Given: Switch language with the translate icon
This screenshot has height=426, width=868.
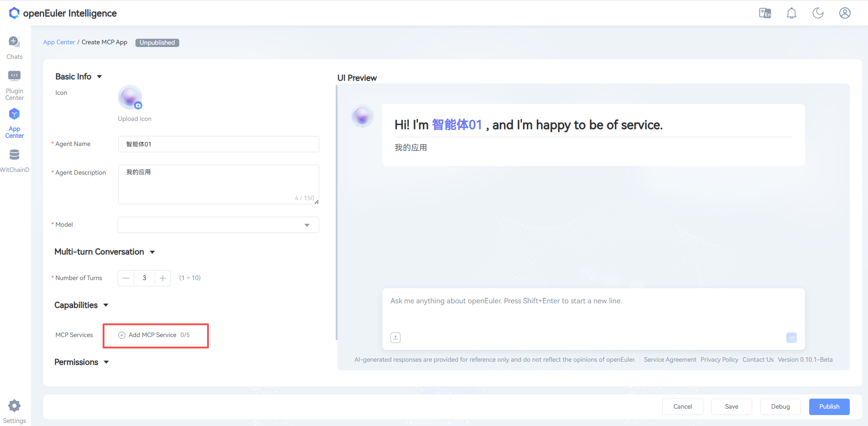Looking at the screenshot, I should [x=765, y=13].
